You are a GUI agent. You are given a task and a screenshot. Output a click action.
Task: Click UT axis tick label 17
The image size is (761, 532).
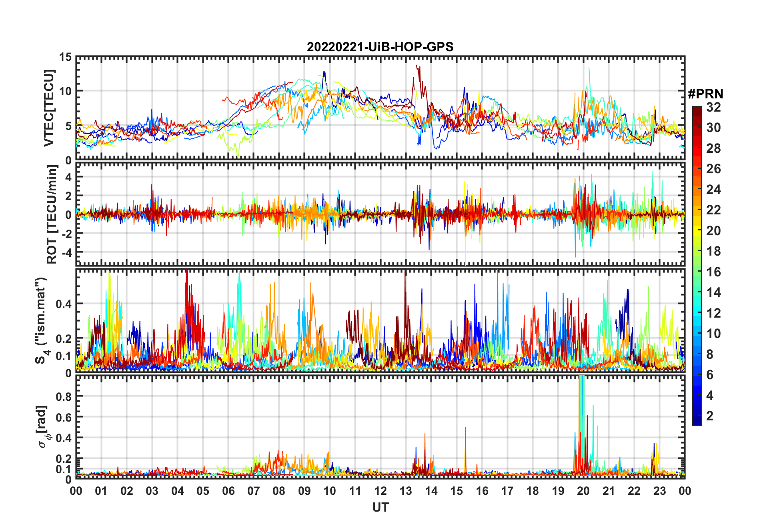(x=507, y=491)
